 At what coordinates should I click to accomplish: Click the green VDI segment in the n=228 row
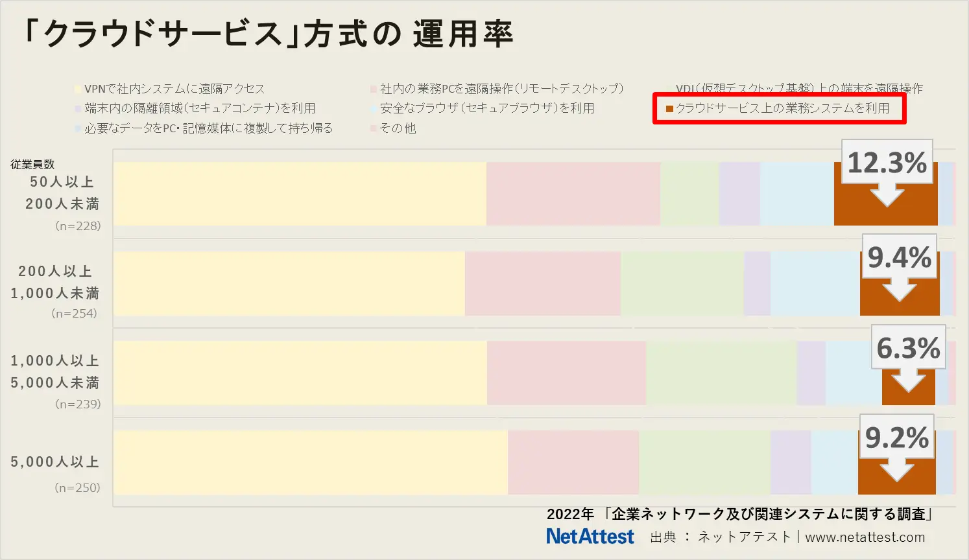689,194
